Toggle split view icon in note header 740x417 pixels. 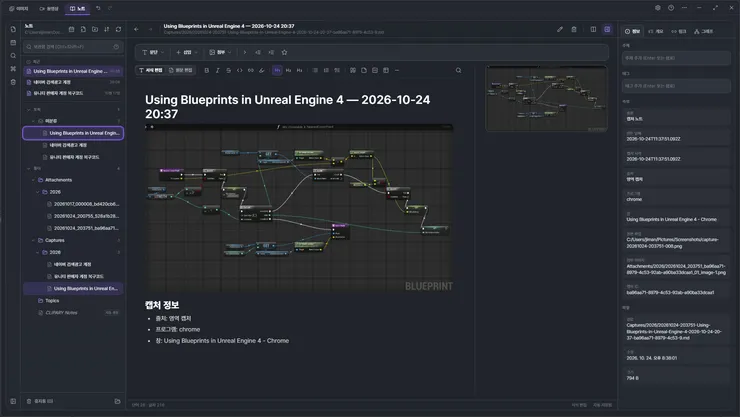pyautogui.click(x=593, y=29)
